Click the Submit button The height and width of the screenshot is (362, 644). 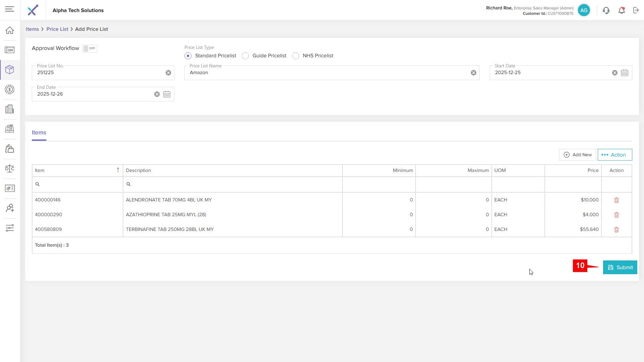620,267
